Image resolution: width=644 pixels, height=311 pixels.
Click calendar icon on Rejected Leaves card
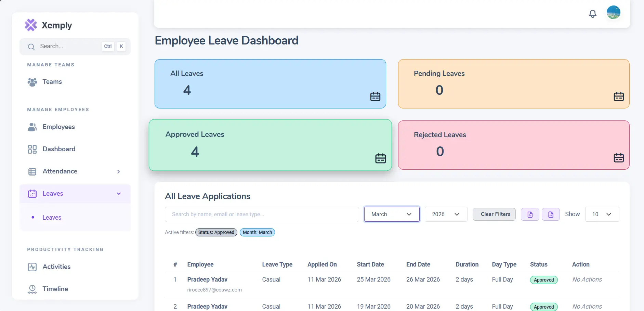619,158
